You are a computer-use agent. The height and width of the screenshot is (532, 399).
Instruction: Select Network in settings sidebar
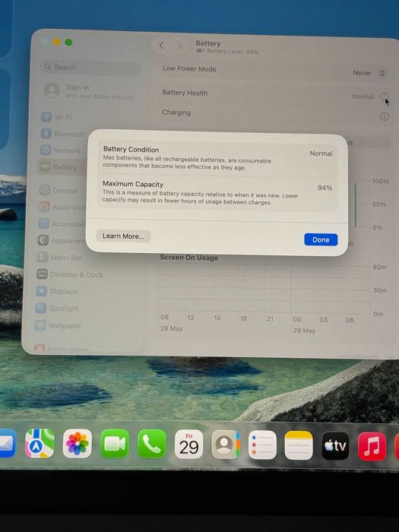[60, 150]
